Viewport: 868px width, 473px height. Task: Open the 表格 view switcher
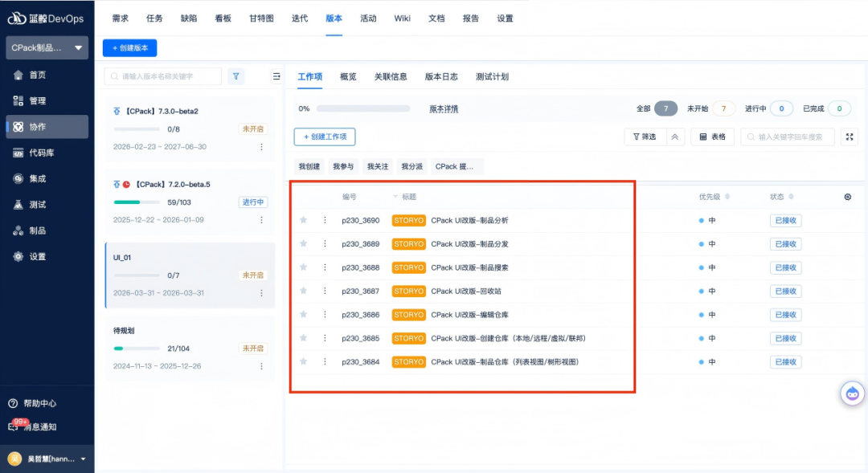tap(712, 137)
